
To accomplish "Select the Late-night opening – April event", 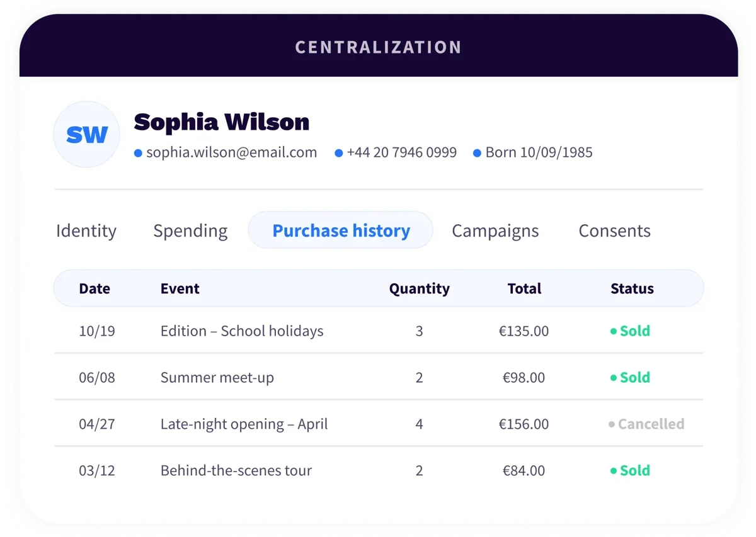I will 244,424.
